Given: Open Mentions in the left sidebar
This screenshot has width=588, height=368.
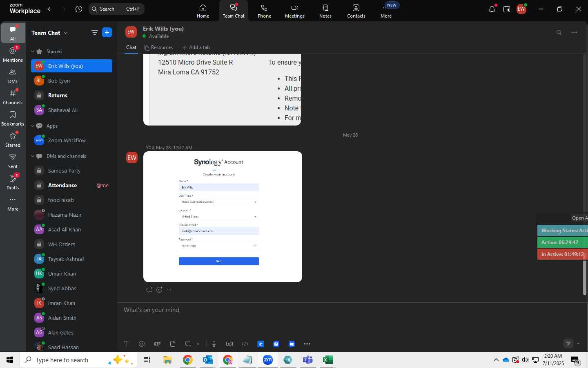Looking at the screenshot, I should [13, 54].
